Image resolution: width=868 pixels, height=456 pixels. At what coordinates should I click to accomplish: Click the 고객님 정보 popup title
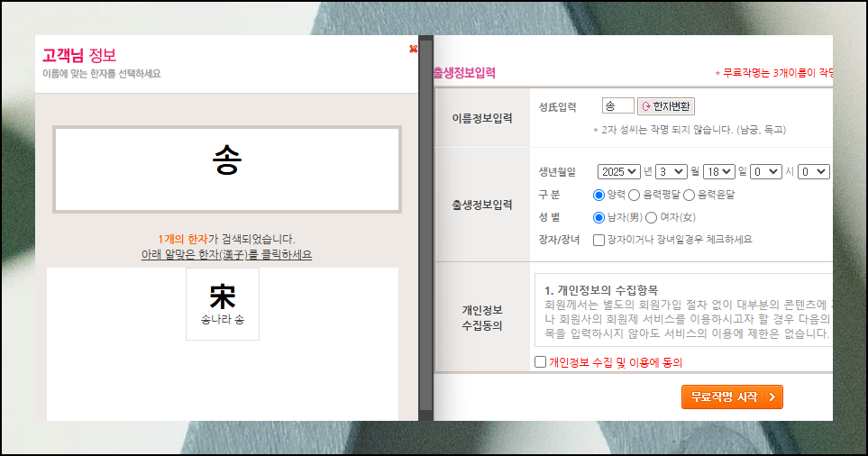79,55
